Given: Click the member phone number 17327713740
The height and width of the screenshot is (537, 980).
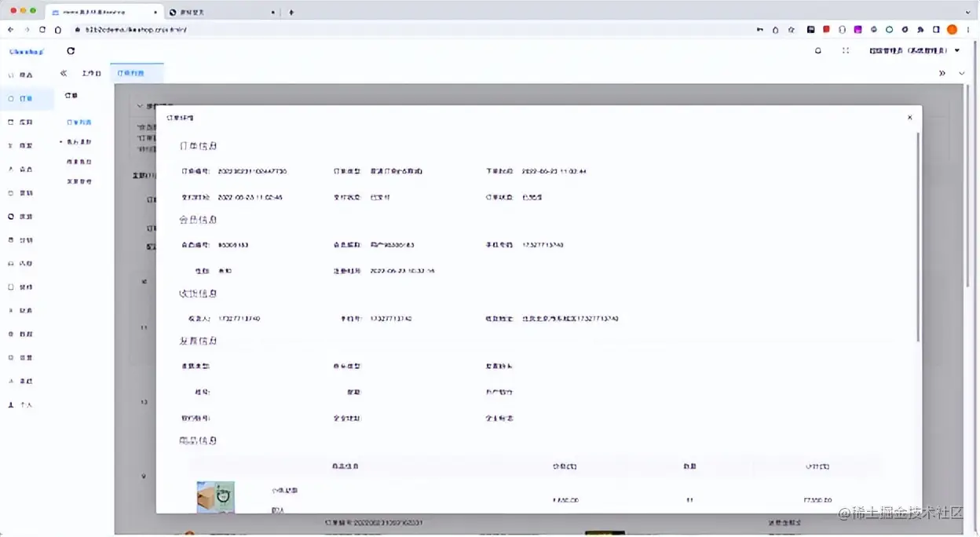Looking at the screenshot, I should 543,245.
